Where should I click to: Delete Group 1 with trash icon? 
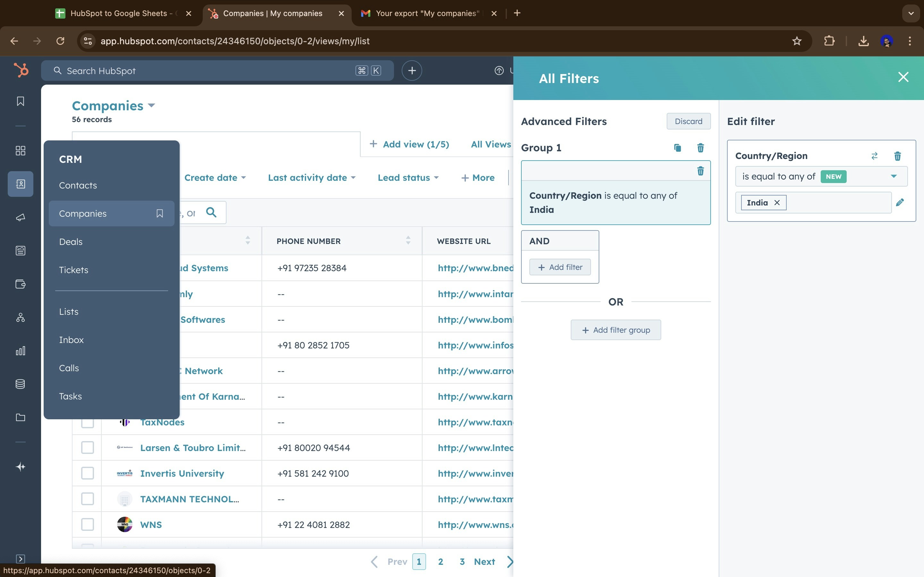(700, 148)
